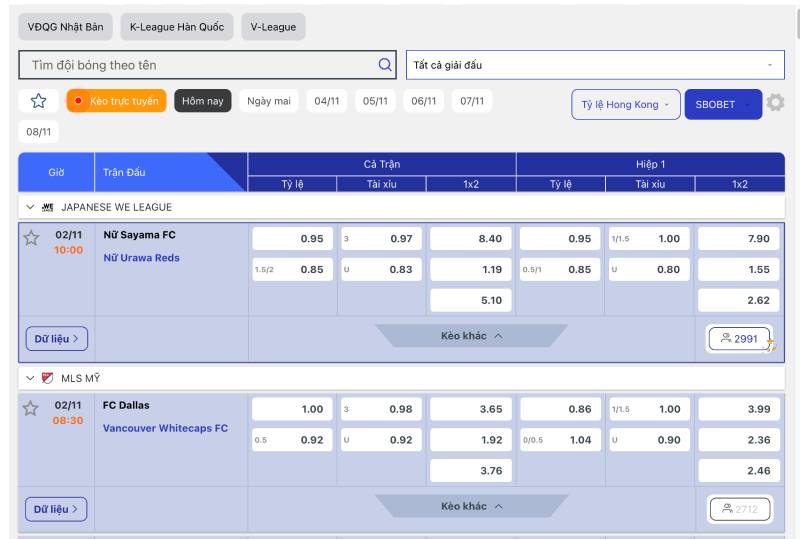Select 0.86 first-half handicap Dallas
Viewport: 800px width, 539px height.
click(560, 409)
